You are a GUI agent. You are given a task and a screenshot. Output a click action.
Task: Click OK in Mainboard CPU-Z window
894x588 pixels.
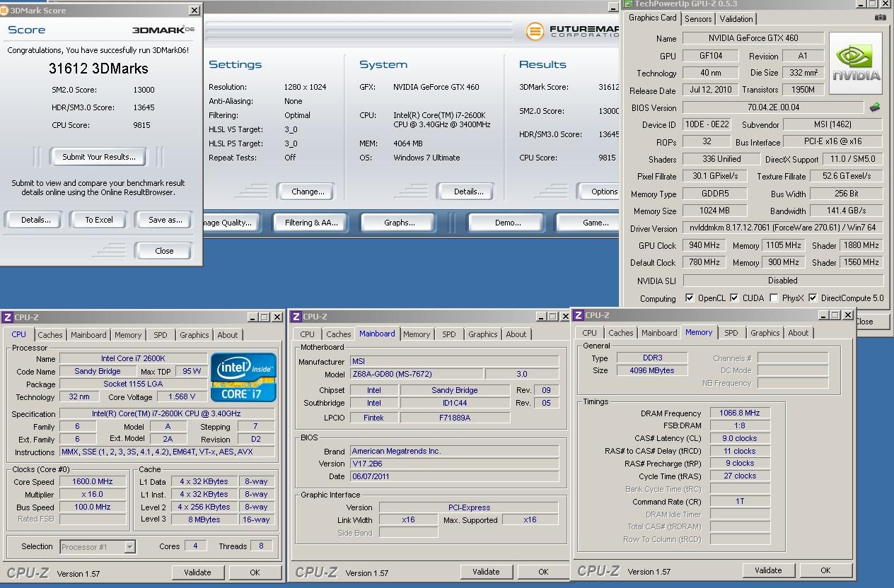point(543,572)
